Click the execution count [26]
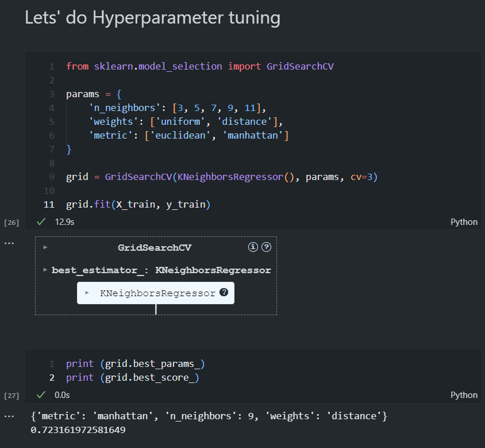Viewport: 485px width, 448px height. tap(11, 223)
